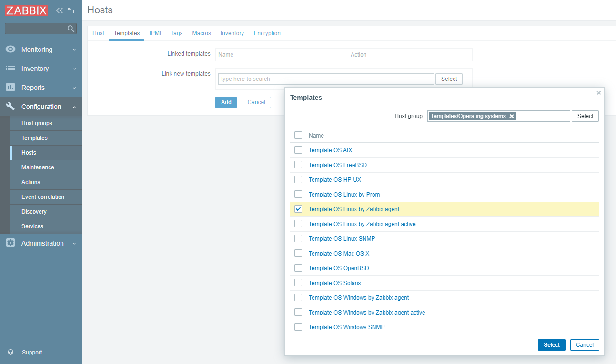616x364 pixels.
Task: Expand the Inventory menu arrow
Action: (x=74, y=69)
